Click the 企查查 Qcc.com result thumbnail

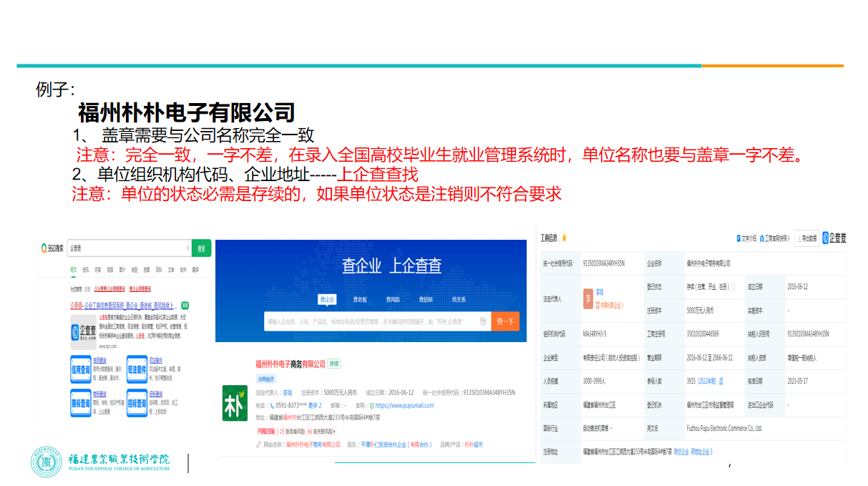coord(83,333)
